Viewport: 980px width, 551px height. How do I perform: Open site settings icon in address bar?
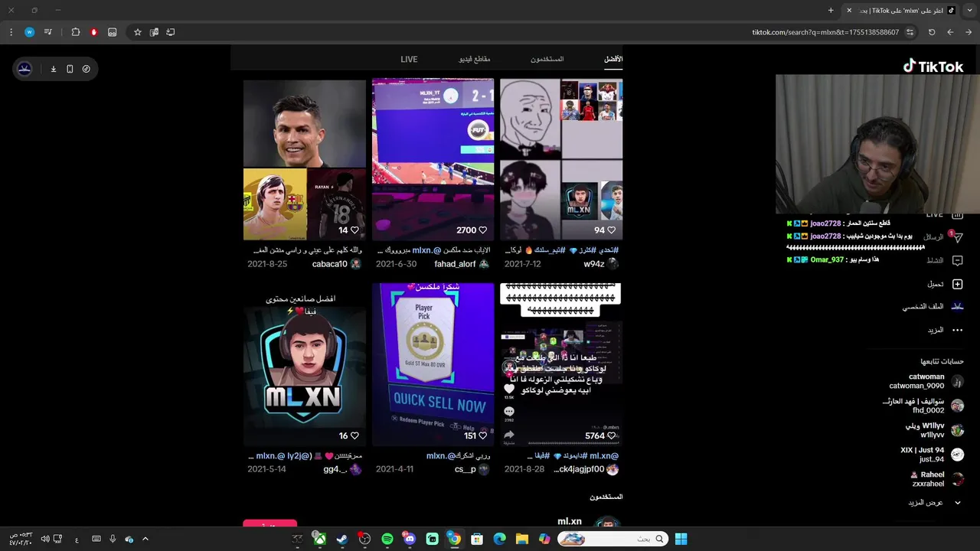click(910, 32)
